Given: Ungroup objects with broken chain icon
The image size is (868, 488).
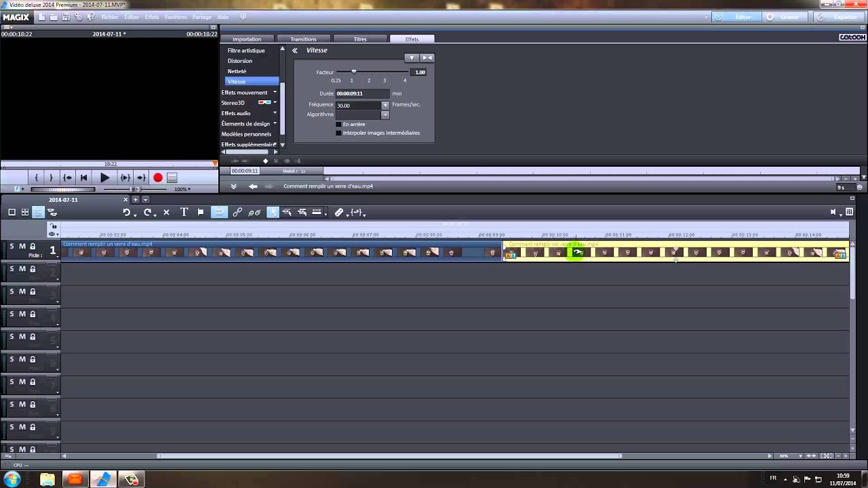Looking at the screenshot, I should coord(254,212).
